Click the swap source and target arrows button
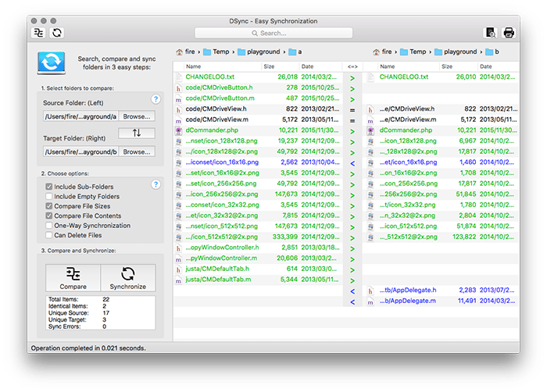This screenshot has height=392, width=547. [137, 133]
